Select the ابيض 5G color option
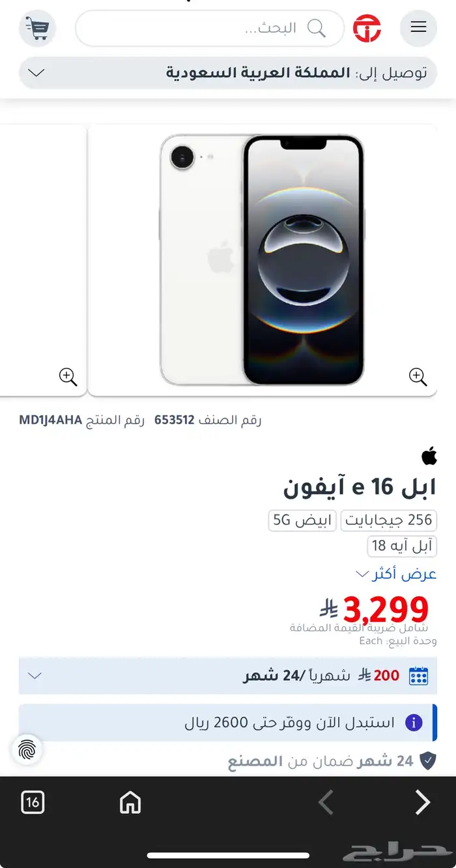This screenshot has width=456, height=868. pos(302,520)
